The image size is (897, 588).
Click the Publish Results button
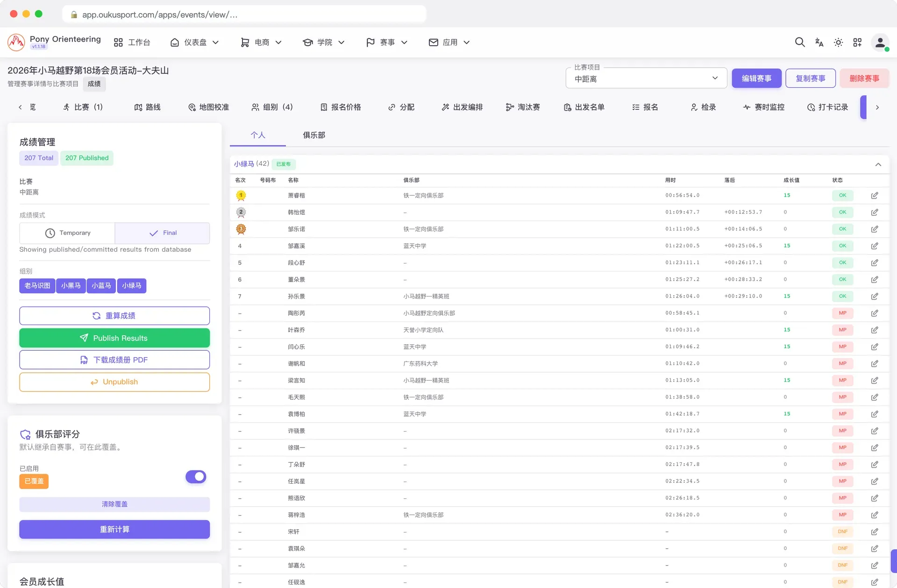(x=114, y=338)
